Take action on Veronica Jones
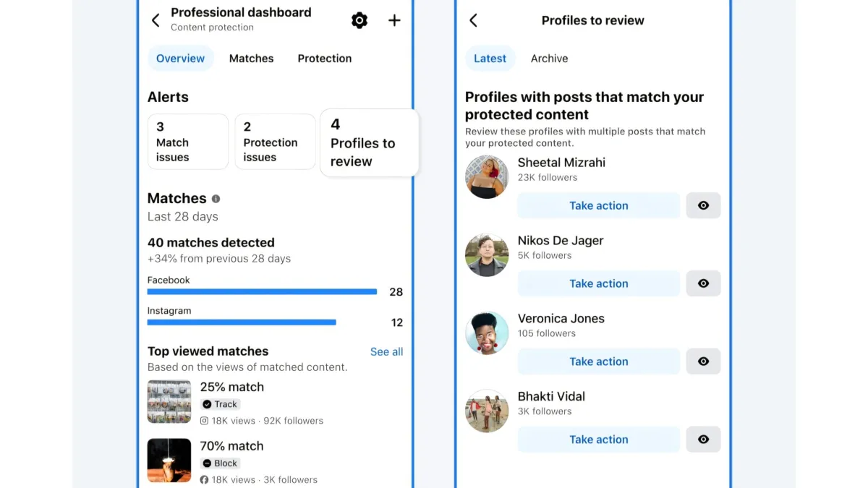Screen dimensions: 868x488 point(599,361)
